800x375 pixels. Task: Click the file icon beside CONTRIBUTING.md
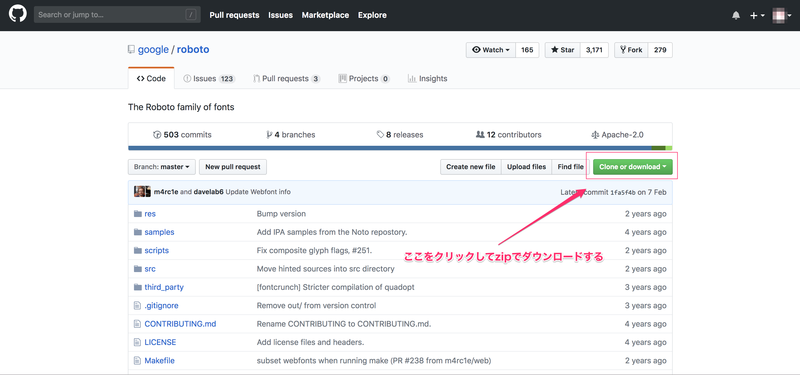137,324
